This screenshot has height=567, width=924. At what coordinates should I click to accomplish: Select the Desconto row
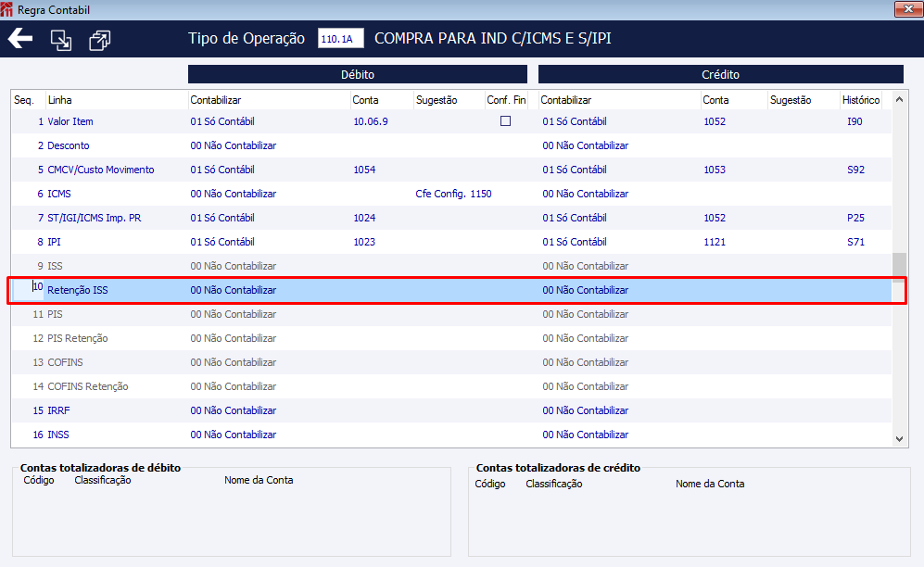451,145
